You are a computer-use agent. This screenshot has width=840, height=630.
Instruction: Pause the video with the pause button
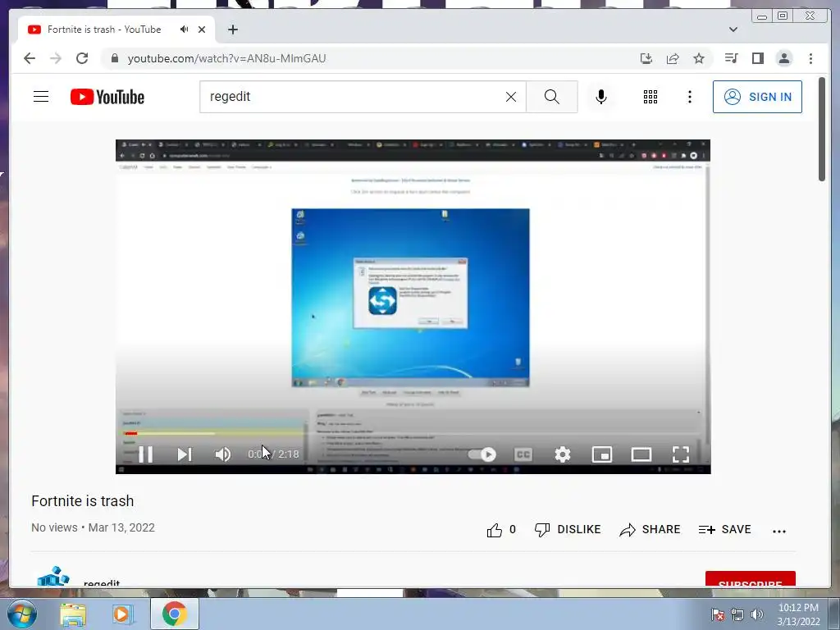146,454
